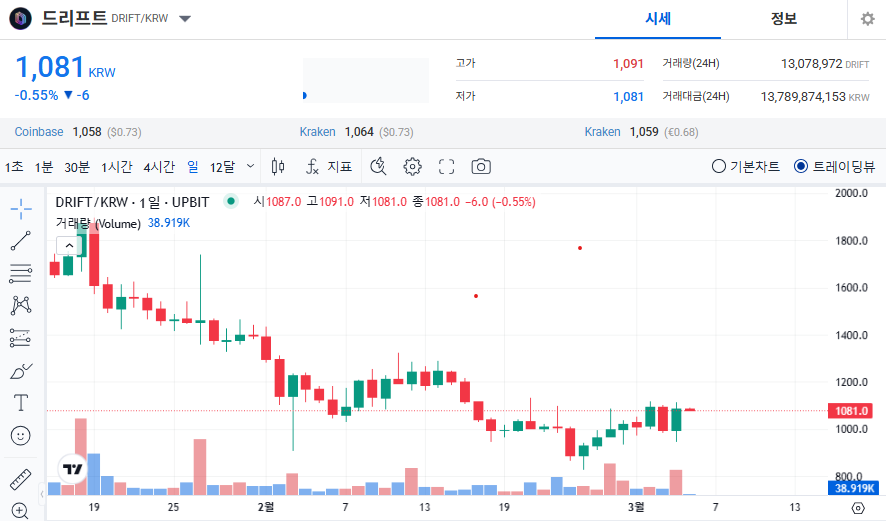Select the 4시간 timeframe

tap(159, 167)
